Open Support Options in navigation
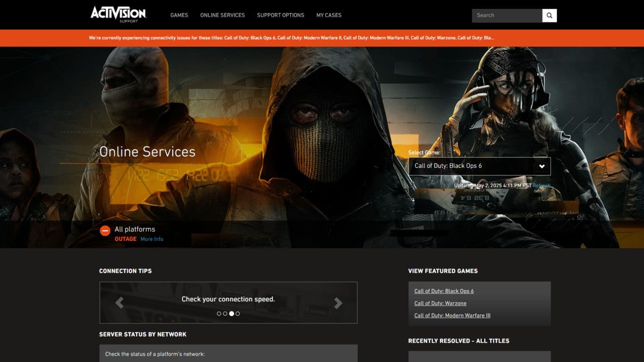 pos(281,15)
